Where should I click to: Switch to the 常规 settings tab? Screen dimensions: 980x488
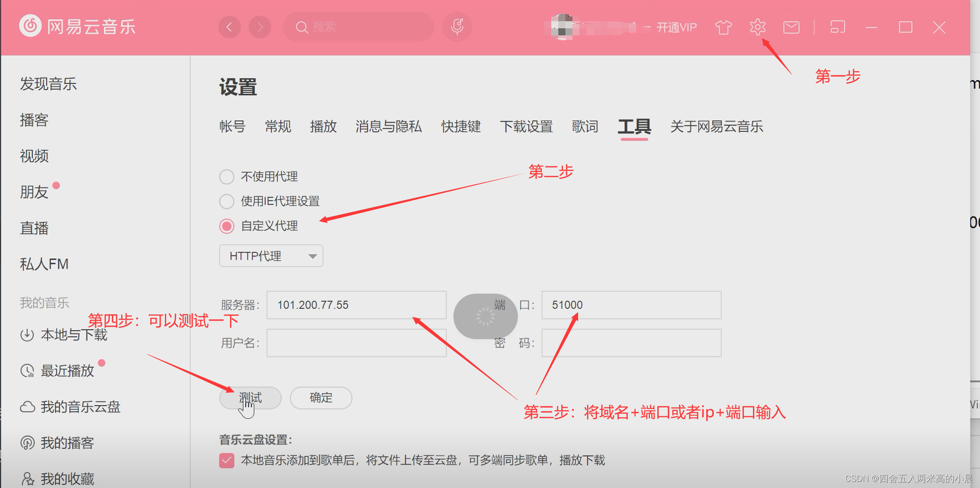click(278, 126)
